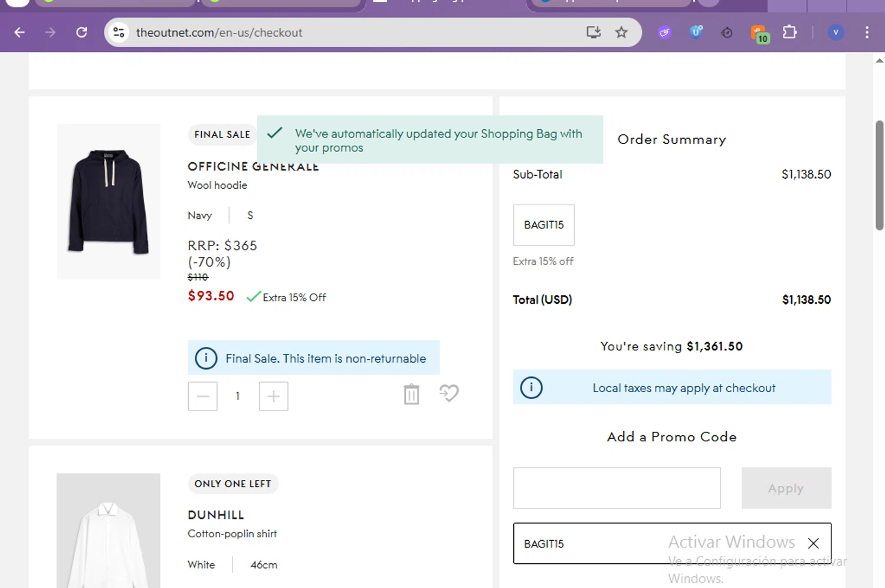This screenshot has height=588, width=885.
Task: Go back with the browser back arrow
Action: pos(19,32)
